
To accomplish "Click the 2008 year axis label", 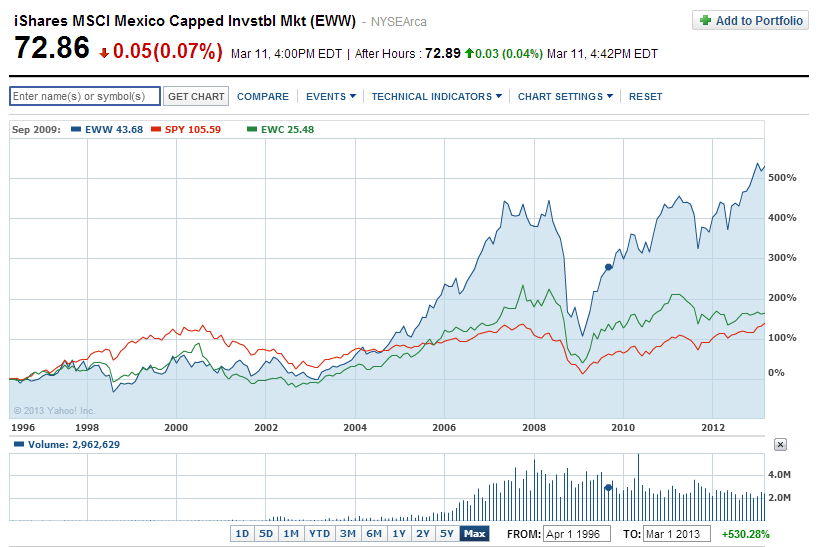I will [534, 427].
